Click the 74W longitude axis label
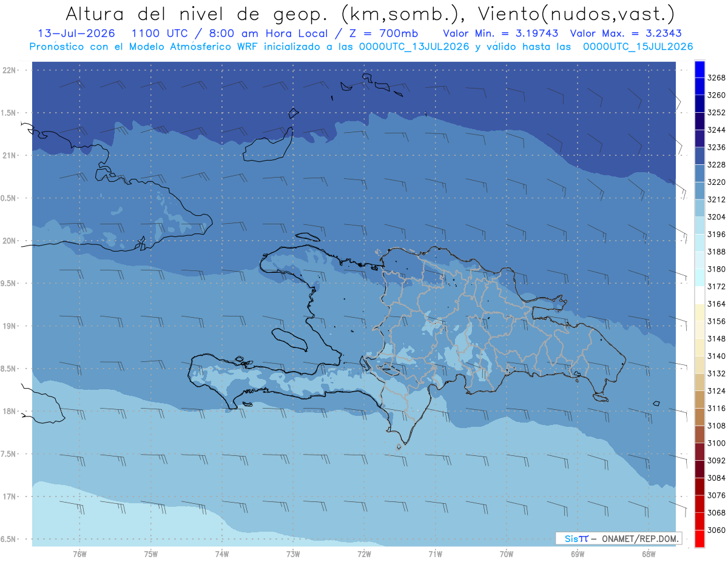The width and height of the screenshot is (728, 562). 222,554
